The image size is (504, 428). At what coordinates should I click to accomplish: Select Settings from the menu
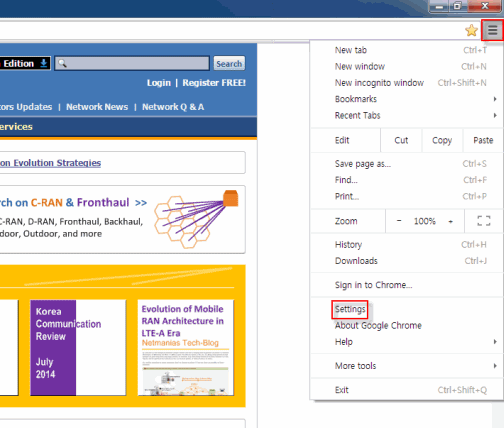pyautogui.click(x=350, y=309)
